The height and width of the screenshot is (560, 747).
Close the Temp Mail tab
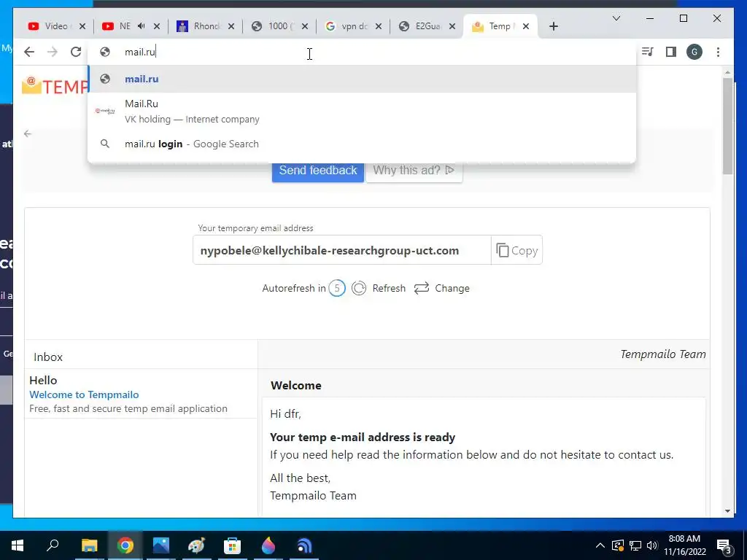[x=526, y=26]
